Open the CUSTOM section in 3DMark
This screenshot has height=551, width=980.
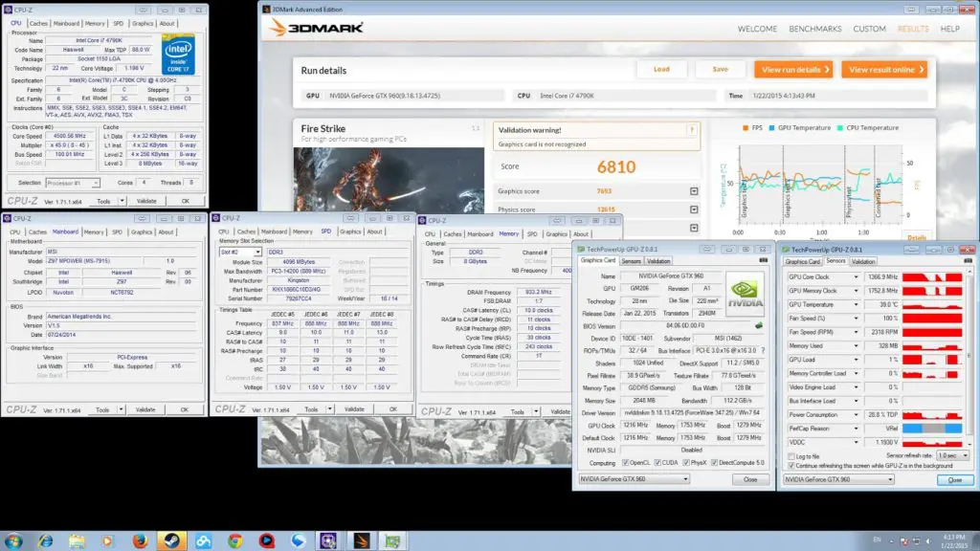click(x=869, y=29)
